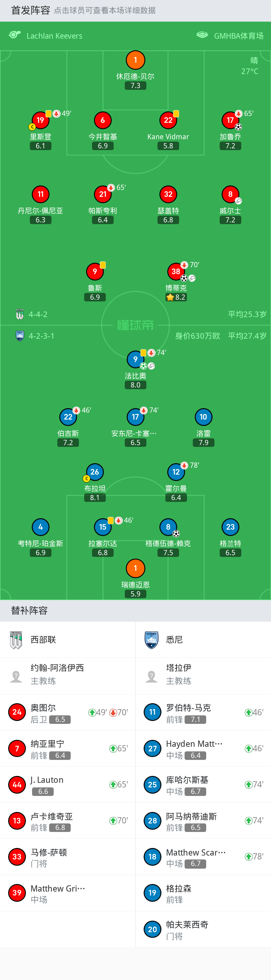The width and height of the screenshot is (271, 980).
Task: Open substitute 卢卡维奇亚 number 13 details
Action: pyautogui.click(x=68, y=820)
